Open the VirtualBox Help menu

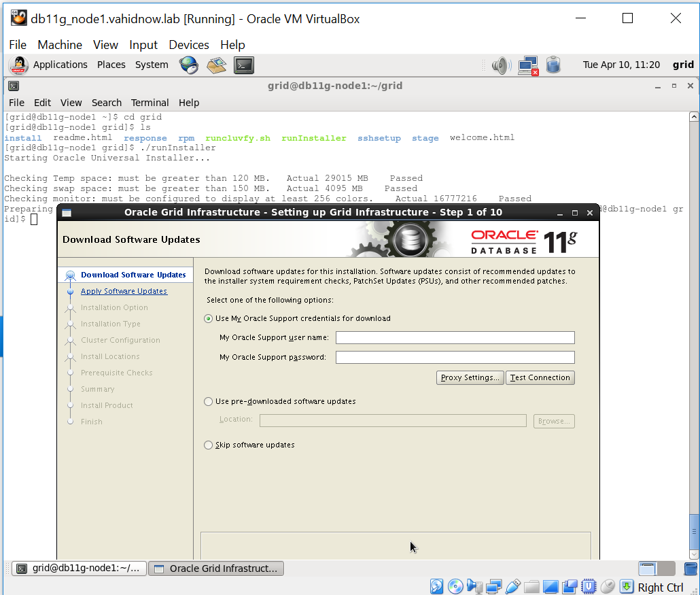pos(232,45)
